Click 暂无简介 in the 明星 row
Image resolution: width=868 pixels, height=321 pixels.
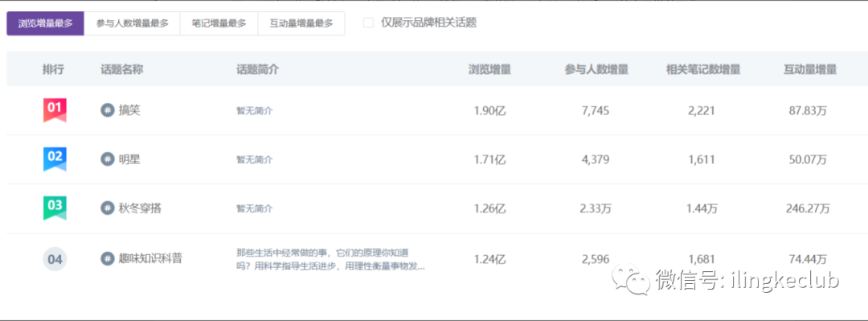click(255, 159)
